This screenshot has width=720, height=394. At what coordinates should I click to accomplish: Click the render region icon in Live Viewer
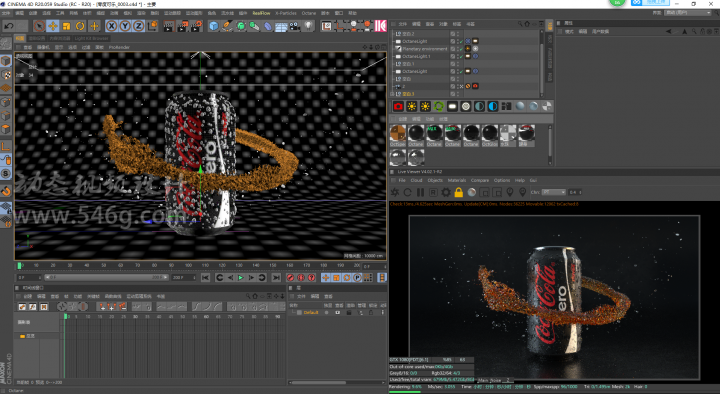pos(484,192)
